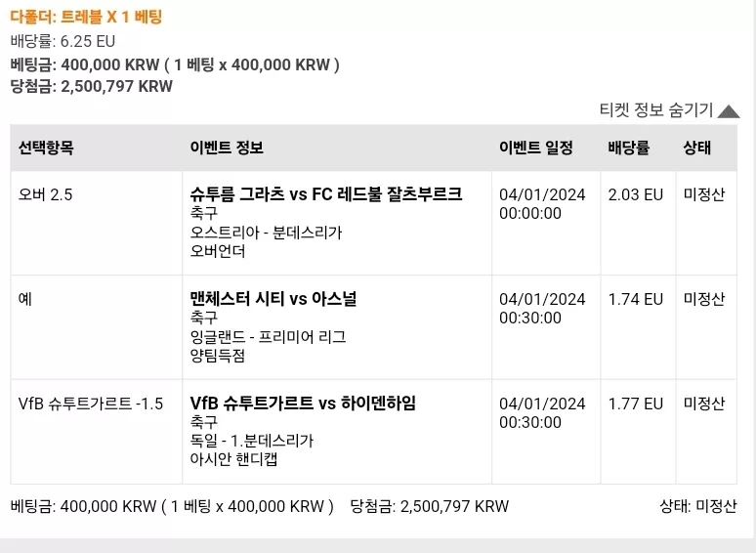Click the 1.77 EU odds value

[636, 404]
